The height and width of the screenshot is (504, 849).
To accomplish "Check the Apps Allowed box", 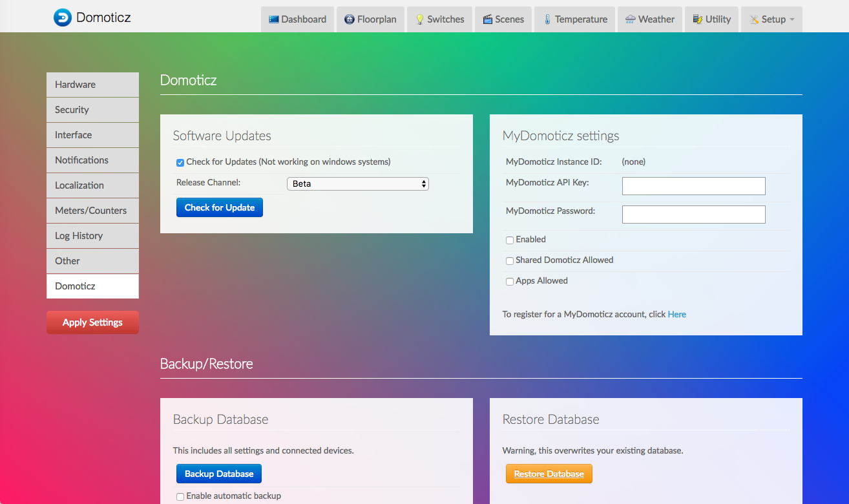I will coord(510,281).
